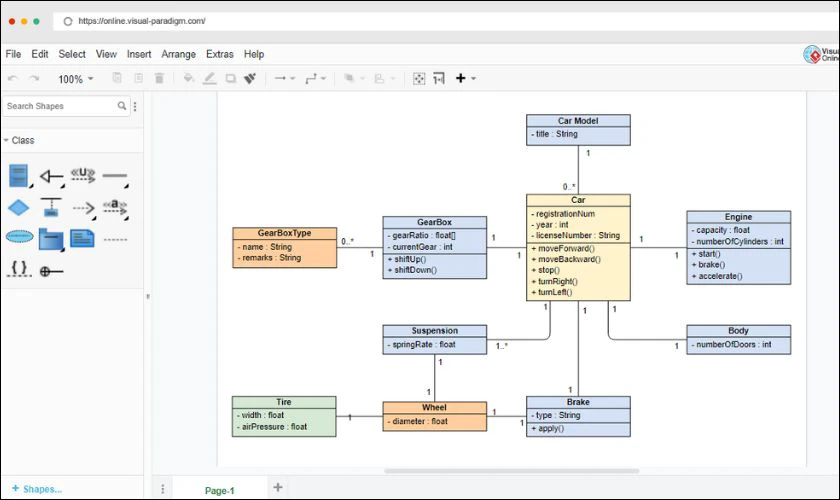Image resolution: width=840 pixels, height=500 pixels.
Task: Click the paste icon in the toolbar
Action: click(x=138, y=78)
